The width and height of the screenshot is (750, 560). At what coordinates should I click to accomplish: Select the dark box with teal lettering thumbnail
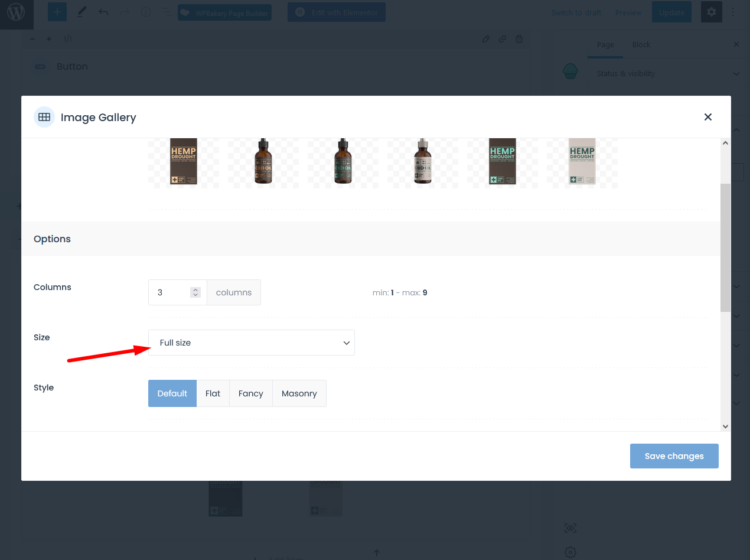(503, 162)
